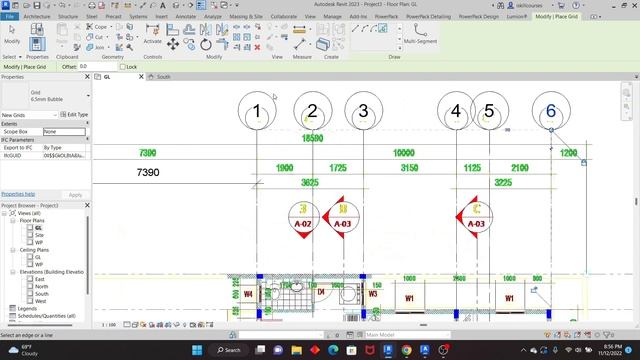Select the Mirror Draw Axis tool

point(222,29)
